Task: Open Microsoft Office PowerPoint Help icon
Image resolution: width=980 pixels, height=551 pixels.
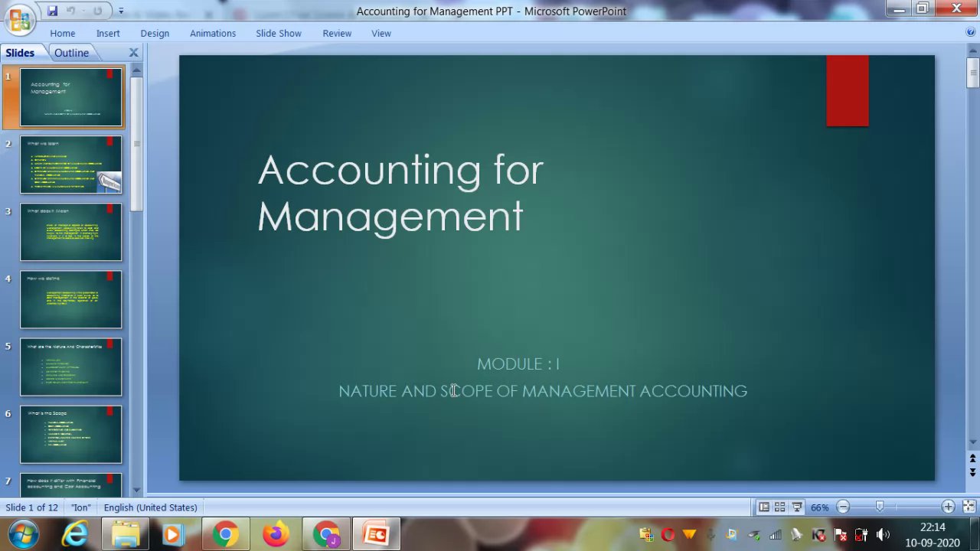Action: [x=971, y=33]
